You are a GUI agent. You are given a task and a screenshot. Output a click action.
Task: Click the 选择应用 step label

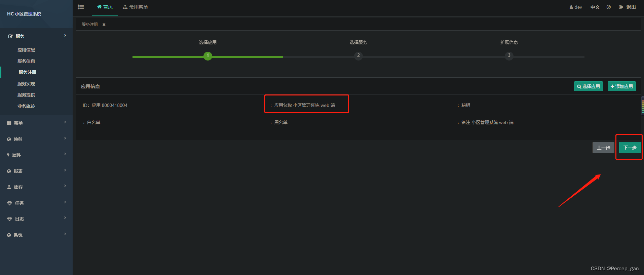[x=207, y=42]
